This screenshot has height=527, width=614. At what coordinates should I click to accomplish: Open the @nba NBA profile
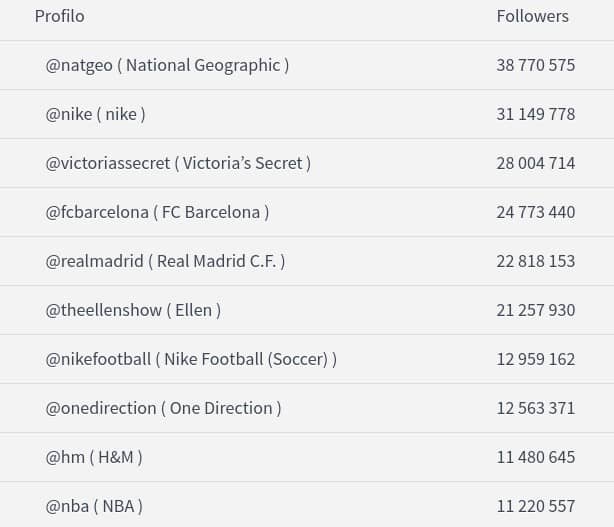(x=94, y=506)
